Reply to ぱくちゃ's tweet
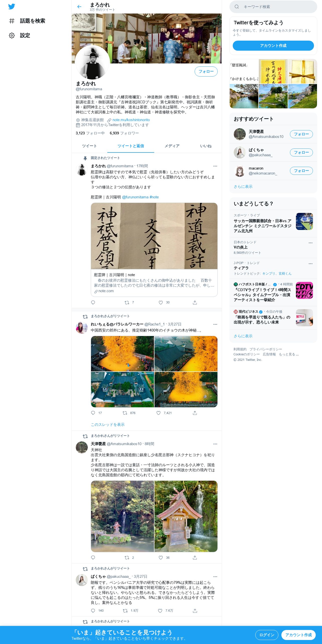 click(x=93, y=610)
